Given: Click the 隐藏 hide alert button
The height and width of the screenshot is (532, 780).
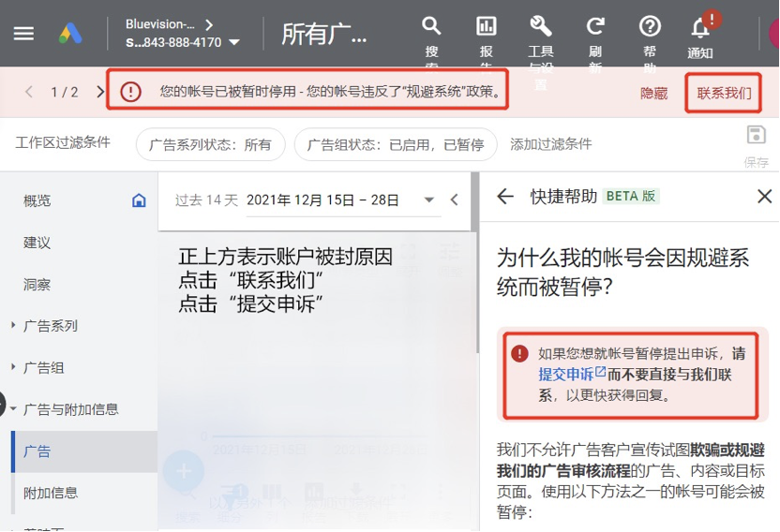Looking at the screenshot, I should pos(653,93).
